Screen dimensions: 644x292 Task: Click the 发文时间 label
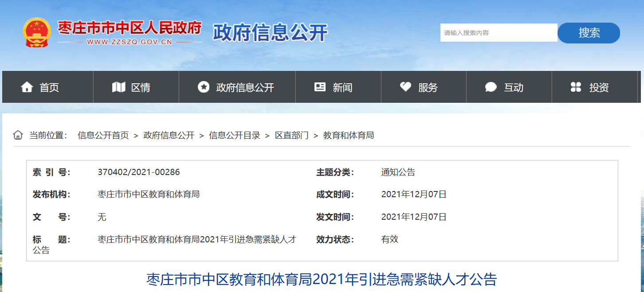335,217
